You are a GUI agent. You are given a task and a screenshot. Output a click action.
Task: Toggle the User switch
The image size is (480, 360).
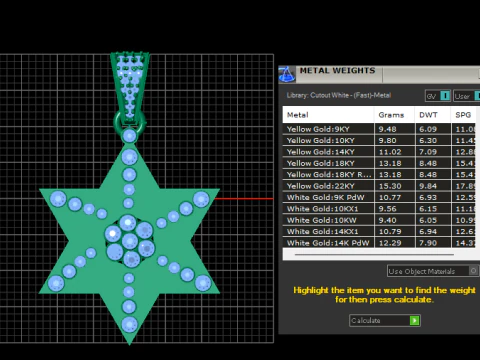click(x=467, y=96)
